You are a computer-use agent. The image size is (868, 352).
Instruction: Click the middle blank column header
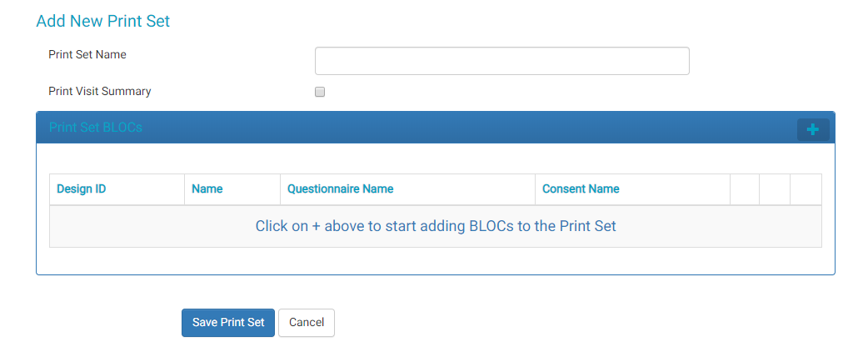coord(775,189)
